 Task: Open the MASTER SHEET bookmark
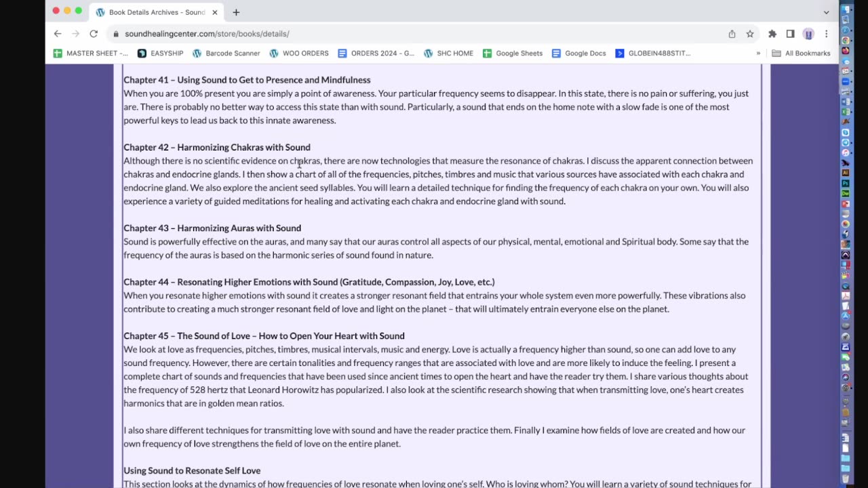(91, 54)
